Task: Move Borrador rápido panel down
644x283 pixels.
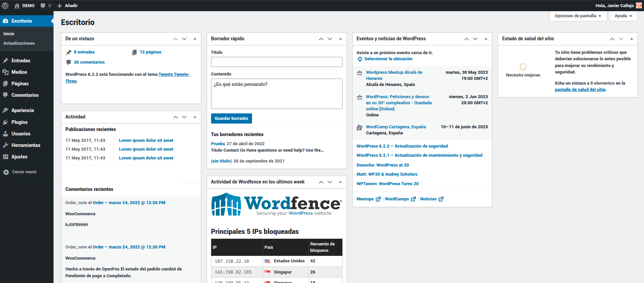Action: tap(330, 39)
